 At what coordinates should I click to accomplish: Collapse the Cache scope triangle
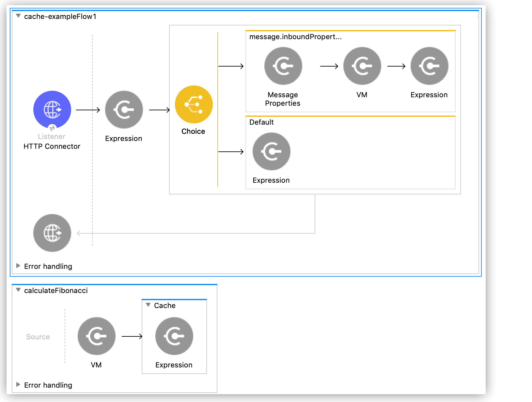pyautogui.click(x=148, y=305)
